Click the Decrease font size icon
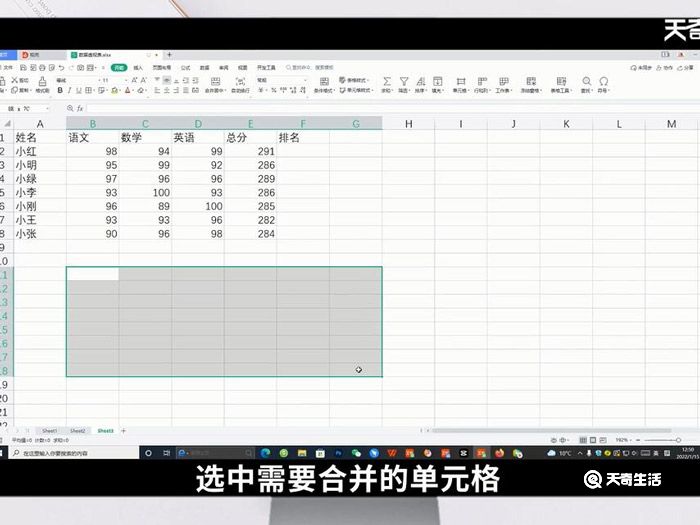 click(143, 80)
